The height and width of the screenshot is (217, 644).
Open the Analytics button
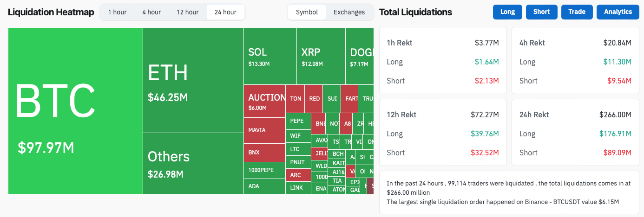click(618, 12)
